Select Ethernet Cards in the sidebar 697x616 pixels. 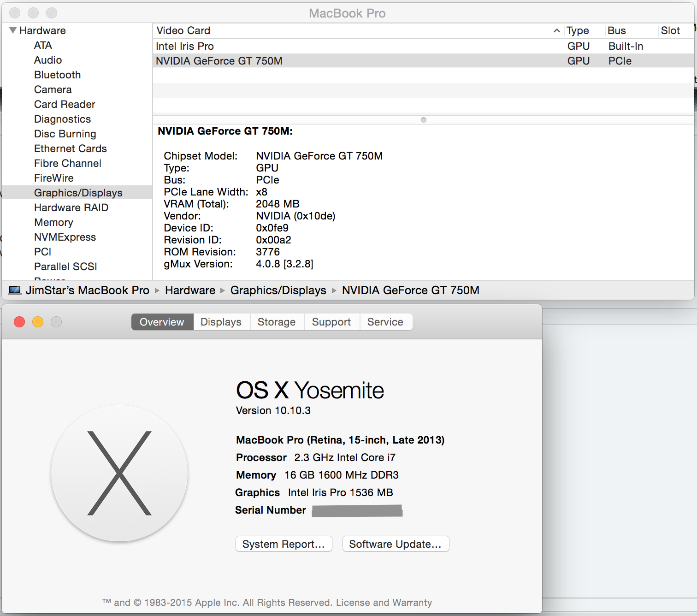click(71, 148)
